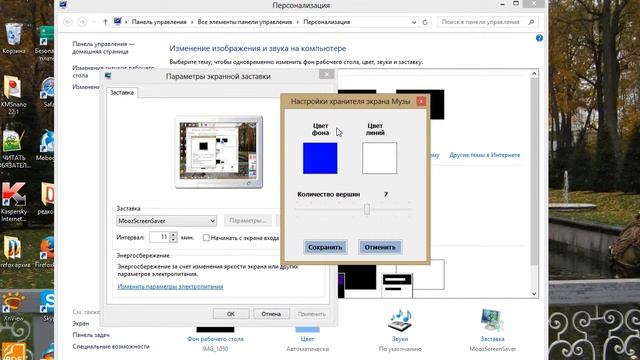
Task: Click the scroll up arrow of themes list
Action: pyautogui.click(x=534, y=73)
